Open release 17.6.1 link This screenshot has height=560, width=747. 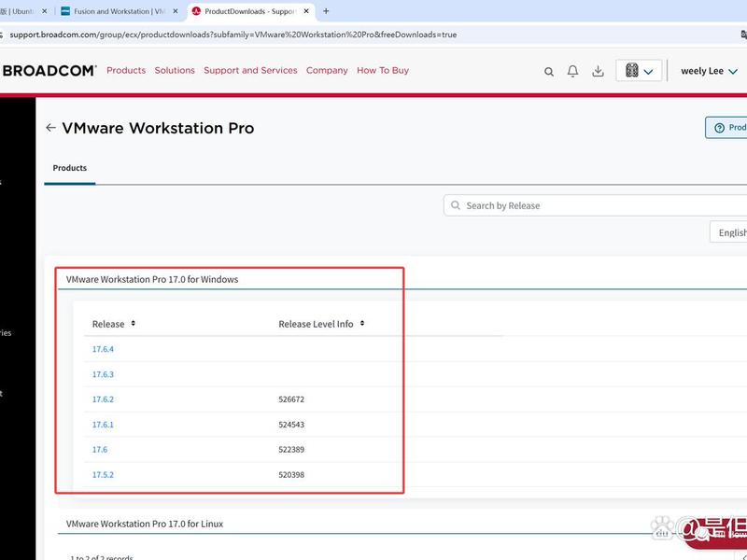coord(103,425)
